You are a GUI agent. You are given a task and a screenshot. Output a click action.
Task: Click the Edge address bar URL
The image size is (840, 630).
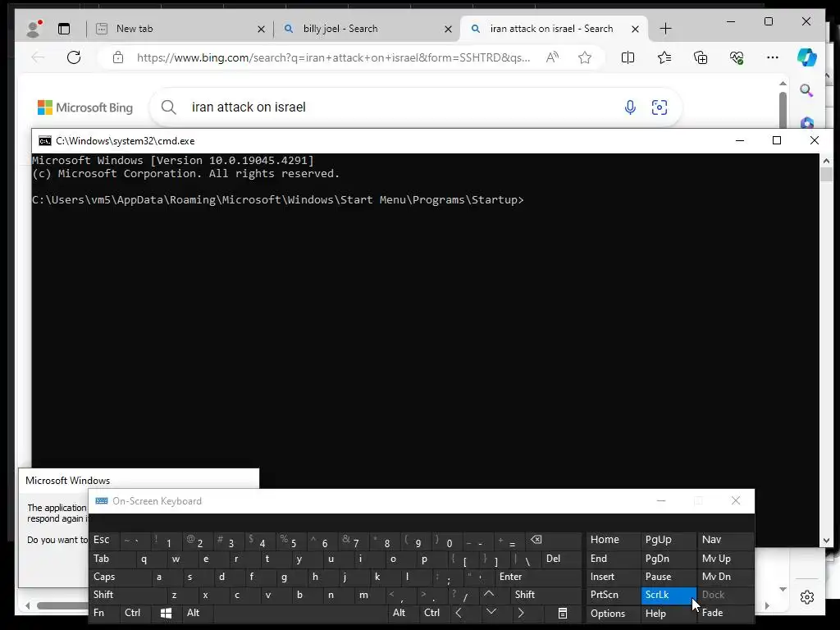coord(333,57)
